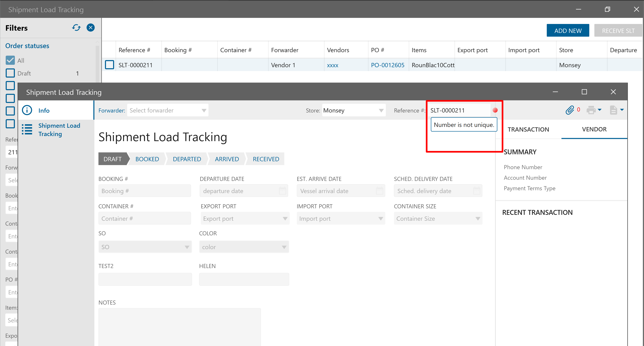644x346 pixels.
Task: Click the ADD NEW button
Action: 568,30
